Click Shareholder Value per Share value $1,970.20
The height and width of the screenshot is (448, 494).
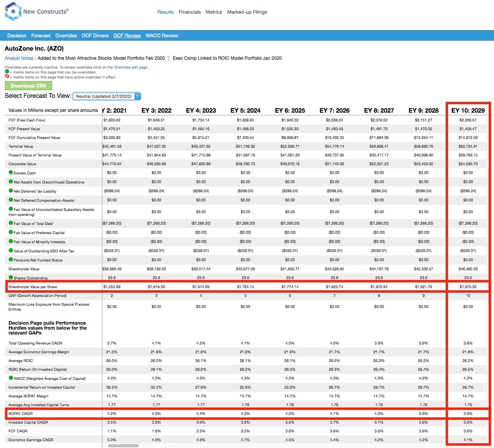(468, 287)
